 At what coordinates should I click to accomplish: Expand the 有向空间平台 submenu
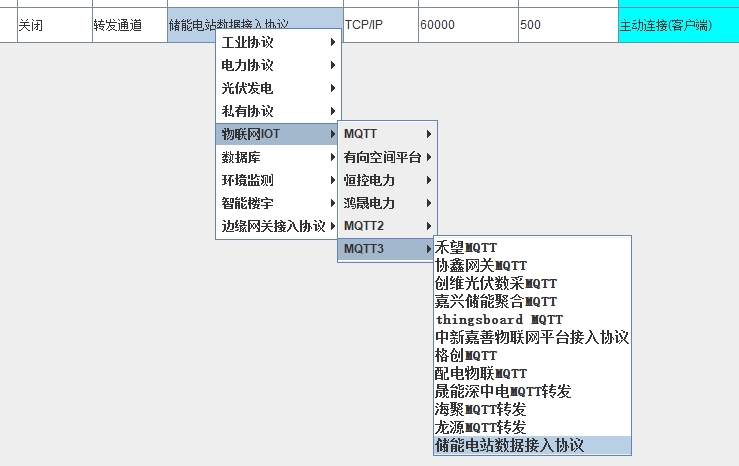point(387,157)
